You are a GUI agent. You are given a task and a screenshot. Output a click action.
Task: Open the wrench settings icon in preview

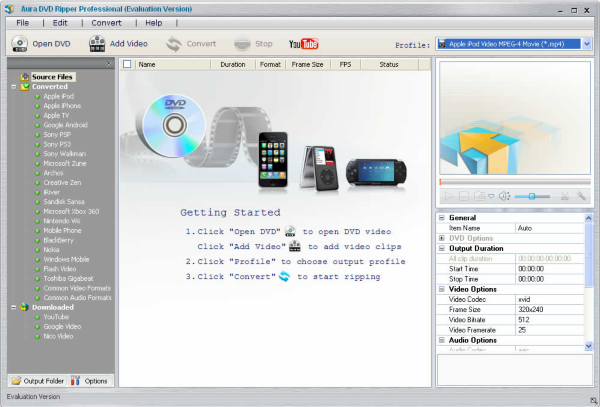pos(581,197)
